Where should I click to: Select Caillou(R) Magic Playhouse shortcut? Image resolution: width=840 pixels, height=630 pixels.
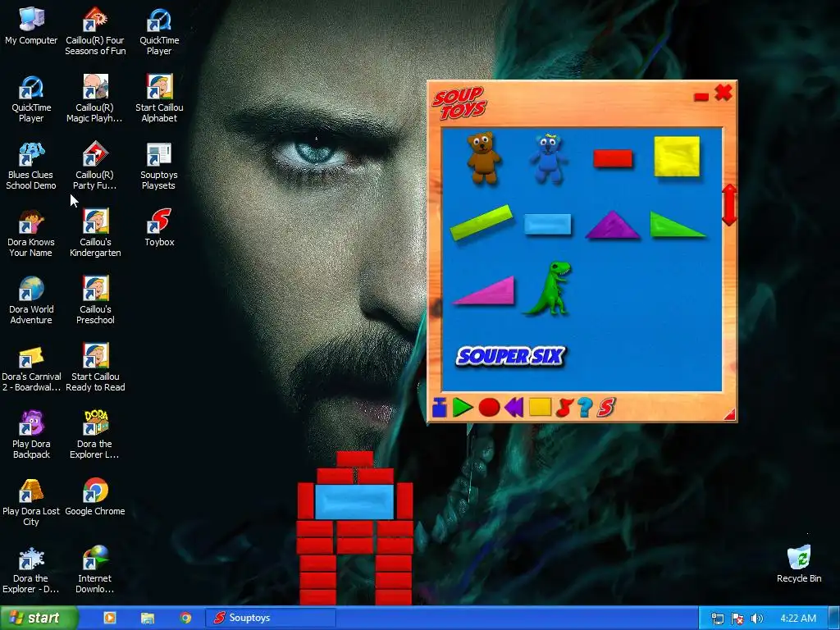coord(95,98)
